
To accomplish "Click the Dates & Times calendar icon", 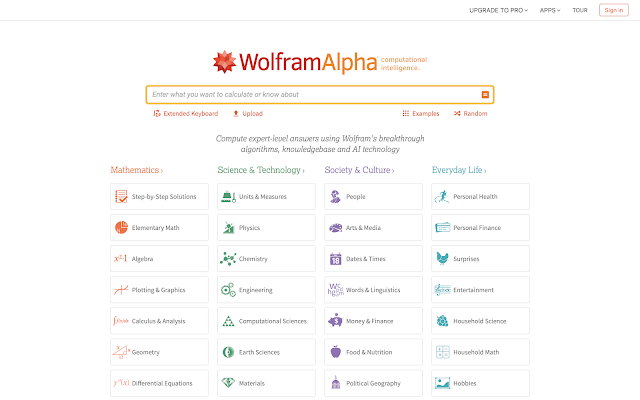I will (x=336, y=259).
